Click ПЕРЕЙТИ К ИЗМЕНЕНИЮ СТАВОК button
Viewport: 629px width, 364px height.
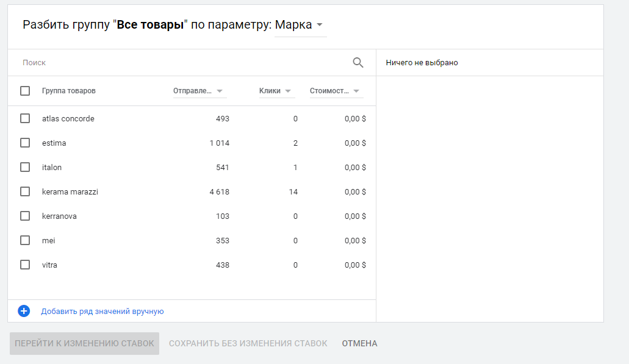coord(84,343)
